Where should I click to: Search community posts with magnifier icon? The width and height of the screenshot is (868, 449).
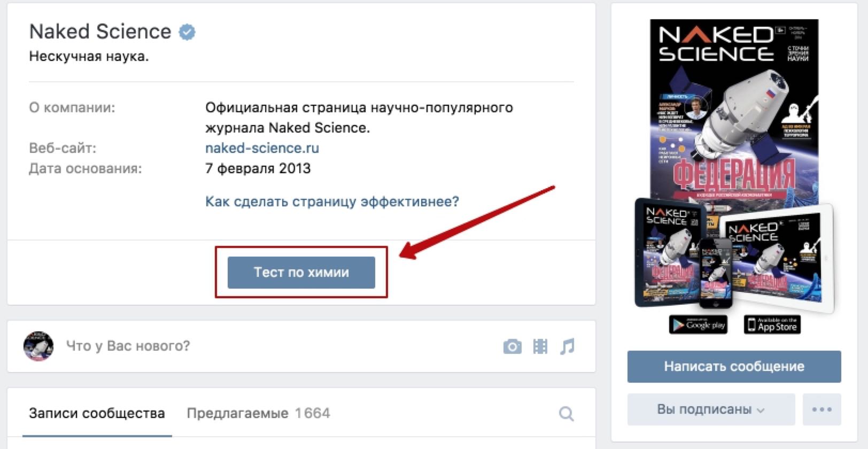[566, 414]
